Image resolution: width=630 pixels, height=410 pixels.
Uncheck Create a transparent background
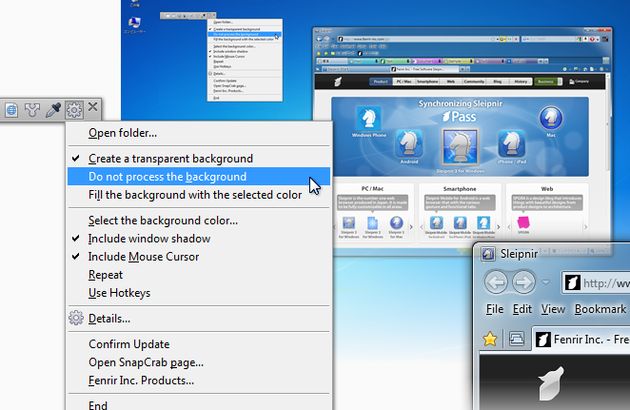coord(199,159)
